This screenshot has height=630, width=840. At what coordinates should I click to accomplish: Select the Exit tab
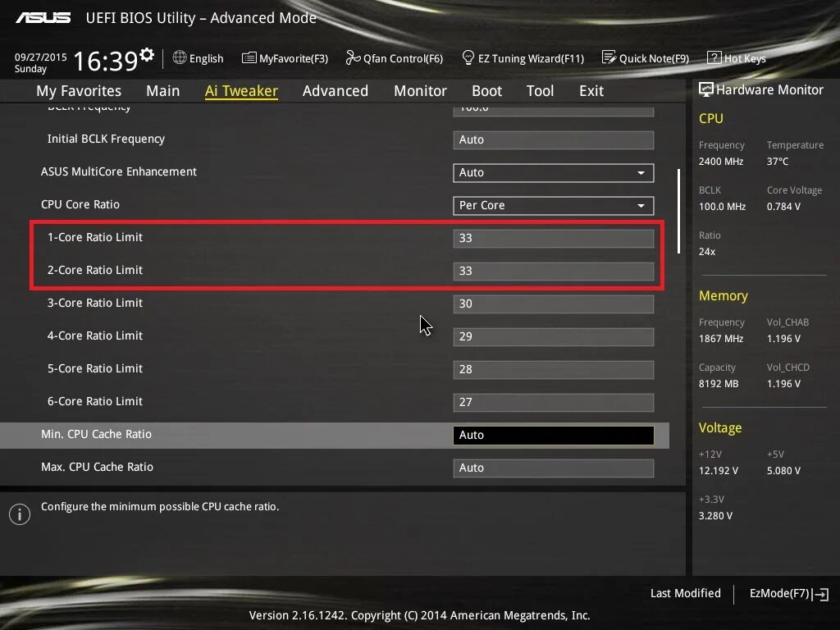(x=591, y=91)
